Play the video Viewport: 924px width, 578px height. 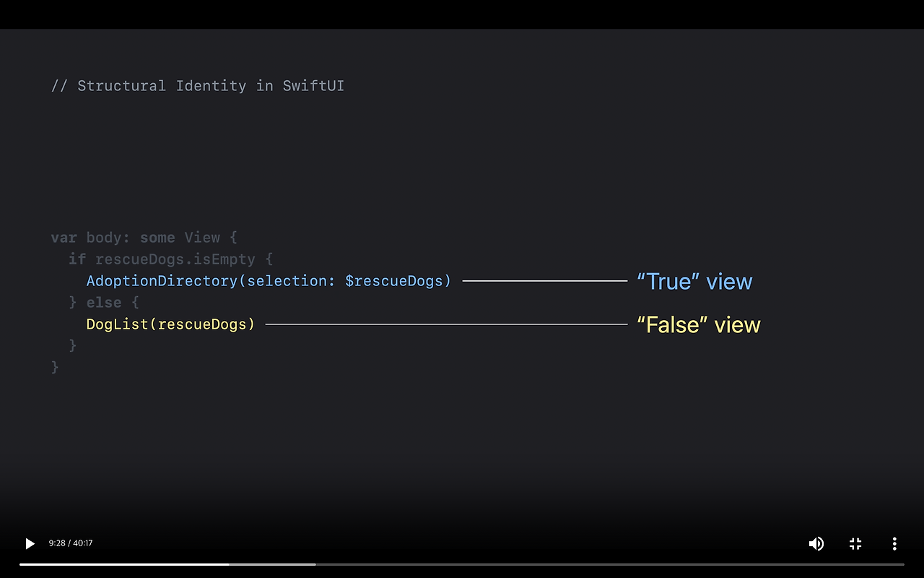pos(30,543)
